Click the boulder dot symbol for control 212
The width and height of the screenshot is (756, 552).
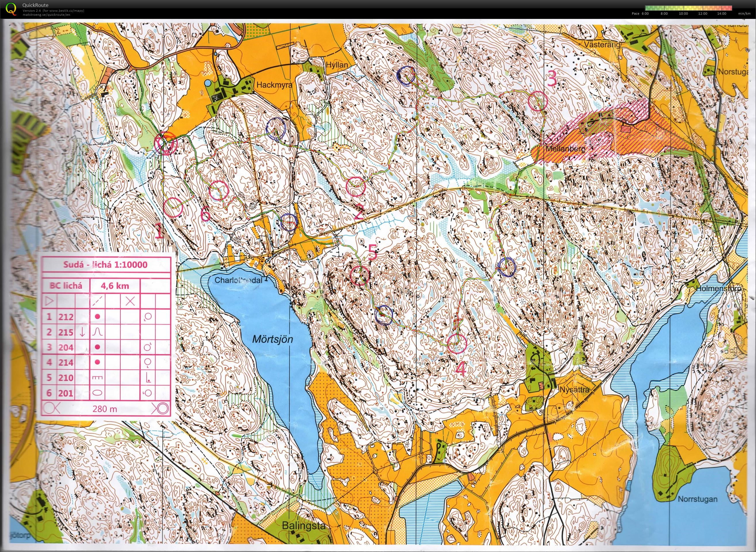click(x=97, y=316)
